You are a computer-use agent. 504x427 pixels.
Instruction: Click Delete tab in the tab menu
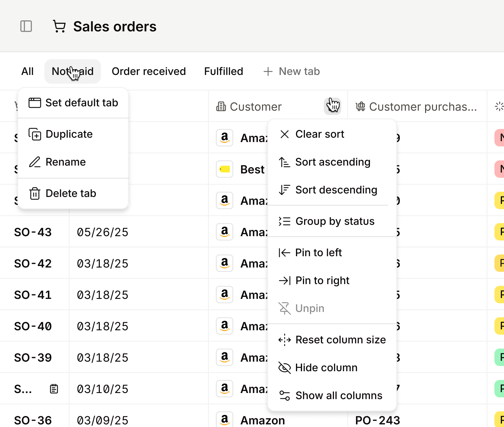71,193
